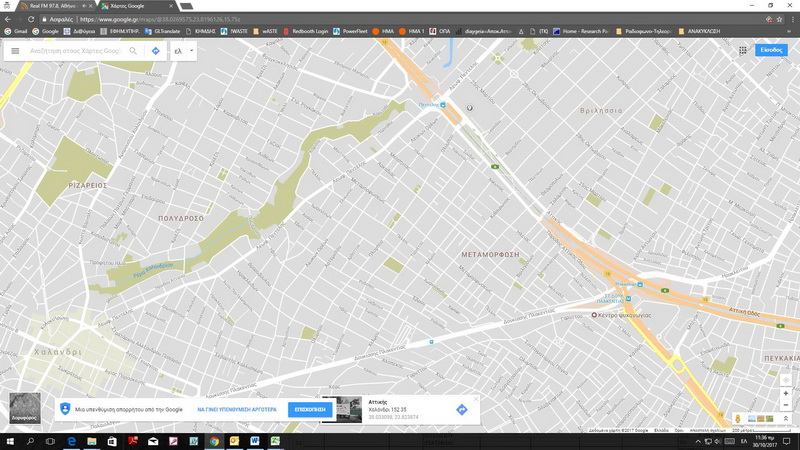Reload the page
This screenshot has width=800, height=450.
(x=31, y=19)
